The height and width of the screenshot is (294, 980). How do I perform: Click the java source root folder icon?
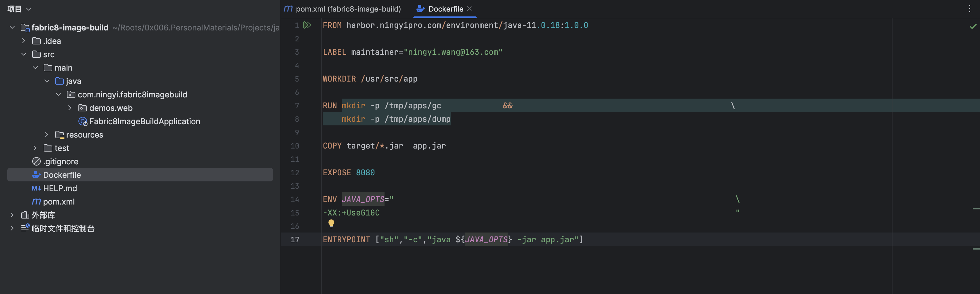pyautogui.click(x=59, y=81)
